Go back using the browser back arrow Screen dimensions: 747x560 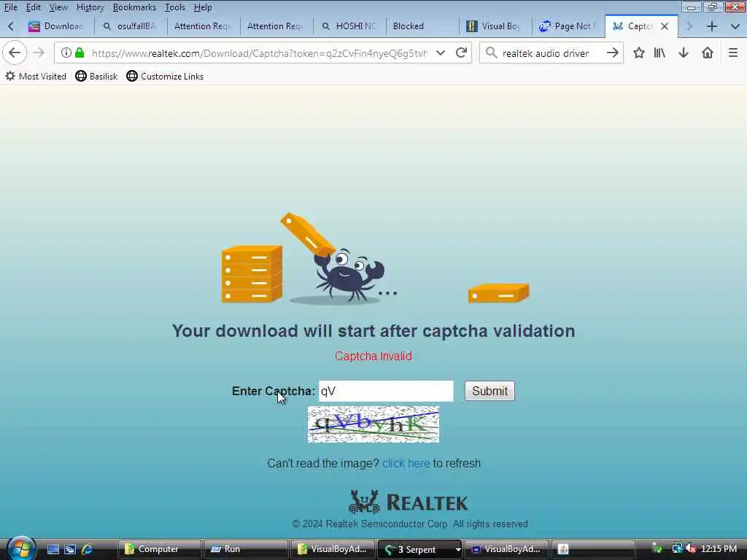[x=15, y=52]
